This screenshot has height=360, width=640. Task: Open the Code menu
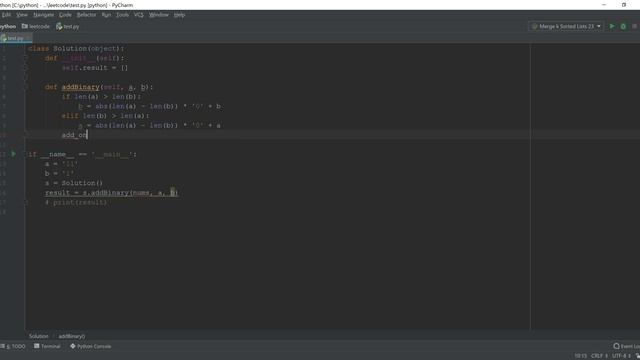tap(65, 15)
